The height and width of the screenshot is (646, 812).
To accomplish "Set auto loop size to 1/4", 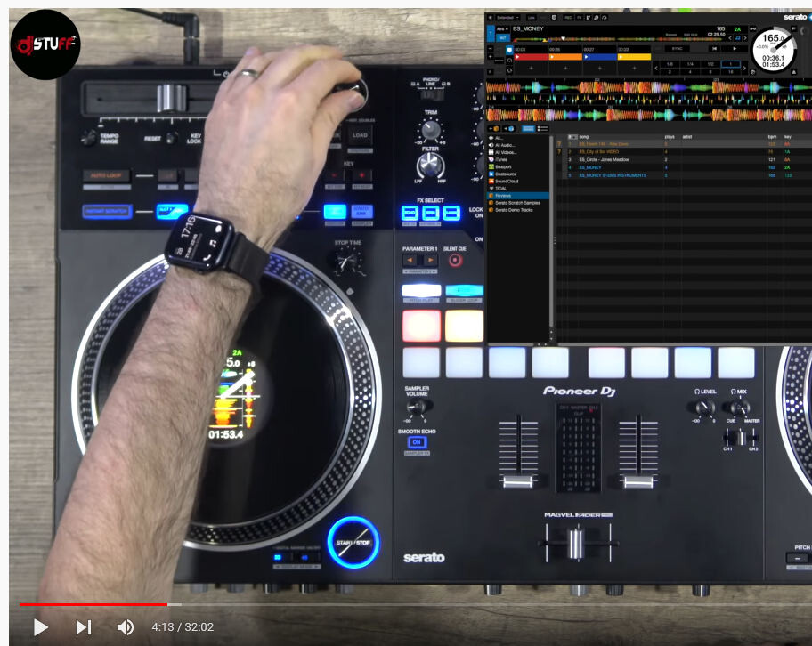I will pos(690,64).
